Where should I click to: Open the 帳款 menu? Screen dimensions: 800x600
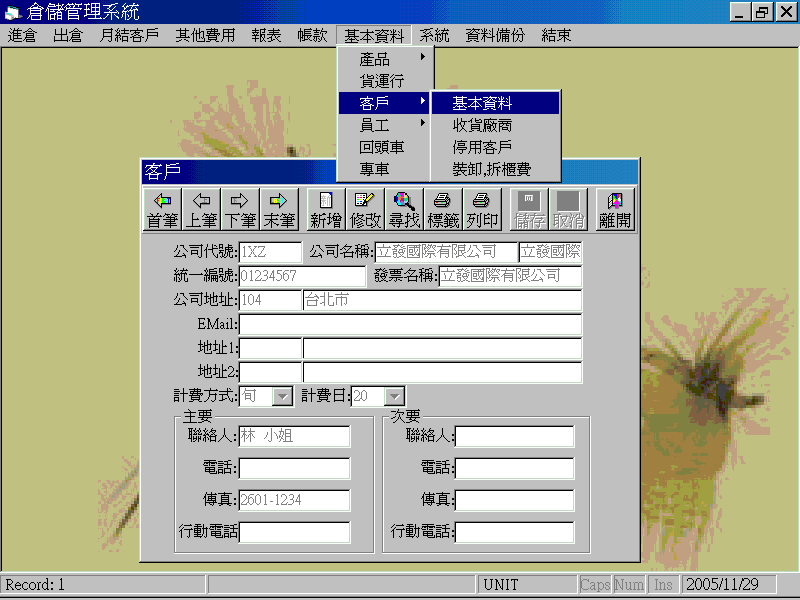(312, 35)
